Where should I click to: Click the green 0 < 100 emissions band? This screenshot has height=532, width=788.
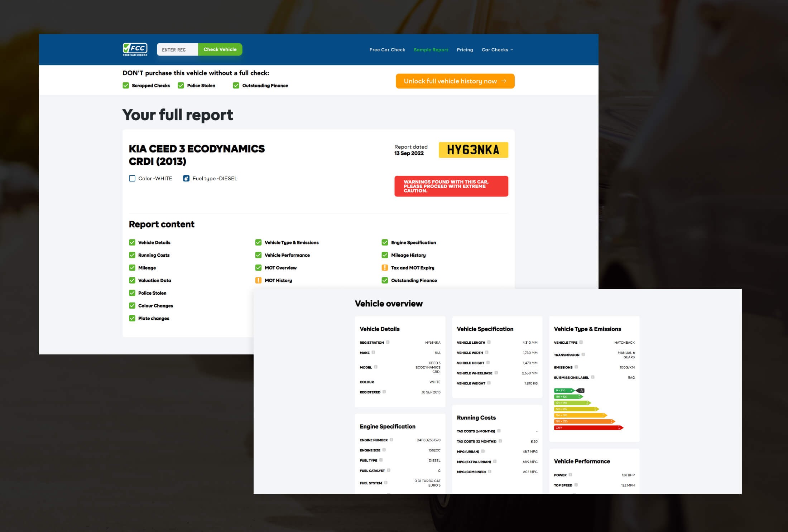pyautogui.click(x=564, y=390)
